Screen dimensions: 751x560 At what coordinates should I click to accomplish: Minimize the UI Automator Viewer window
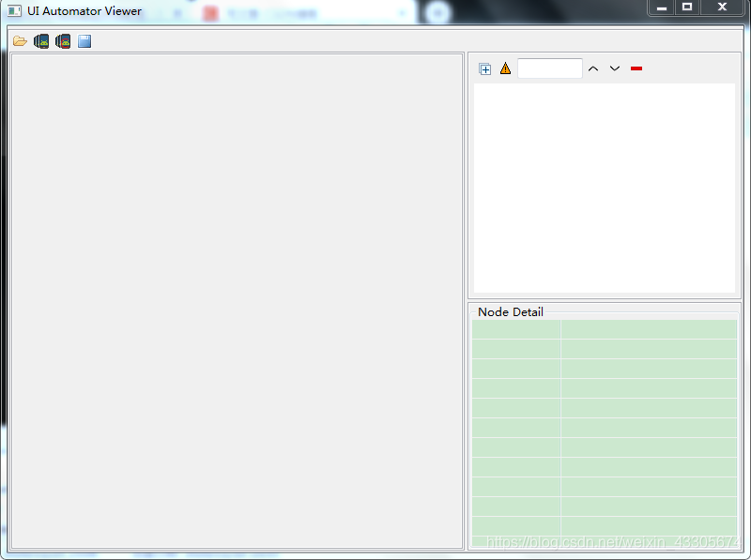click(x=662, y=8)
